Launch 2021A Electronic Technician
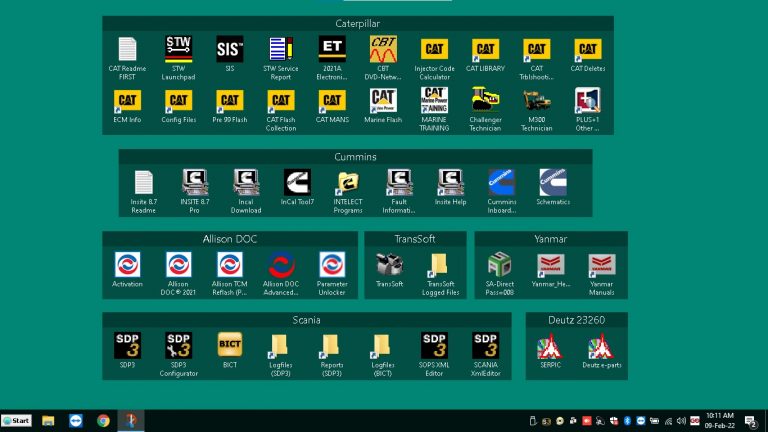Image resolution: width=768 pixels, height=432 pixels. (332, 49)
